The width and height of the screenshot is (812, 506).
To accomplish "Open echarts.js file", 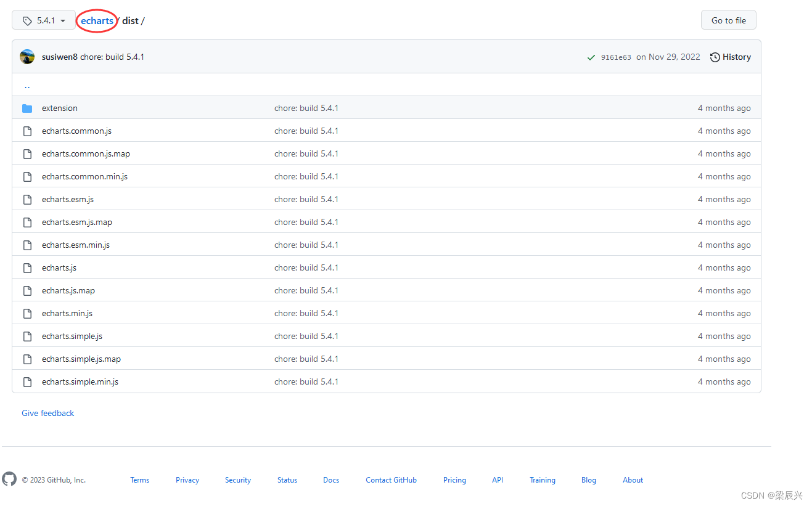I will [x=59, y=267].
